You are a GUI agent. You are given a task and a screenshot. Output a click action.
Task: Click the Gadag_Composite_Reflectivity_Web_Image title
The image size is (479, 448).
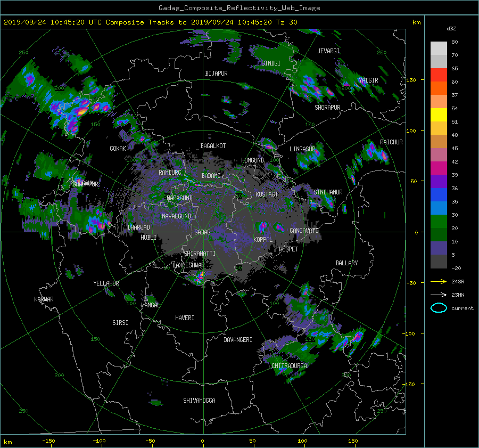[x=239, y=8]
